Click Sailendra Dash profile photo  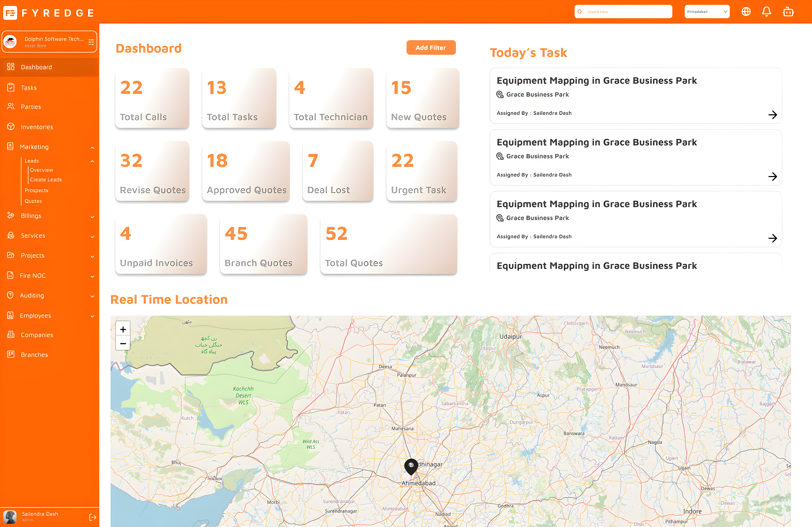[x=10, y=517]
